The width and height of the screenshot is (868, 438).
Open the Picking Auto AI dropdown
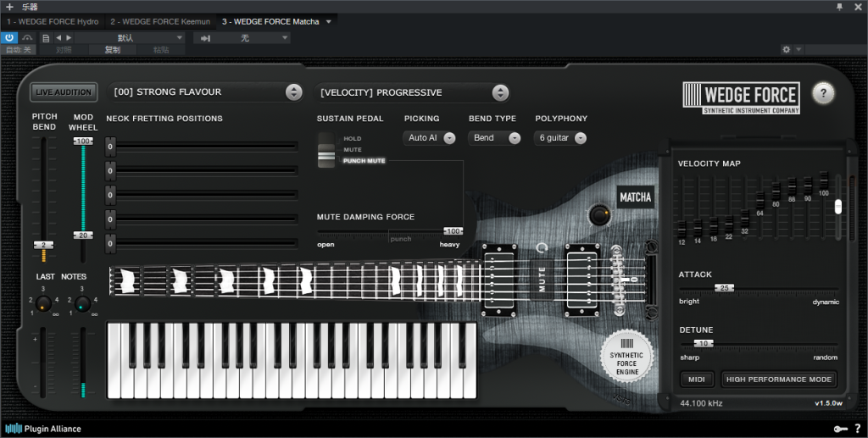(x=429, y=138)
